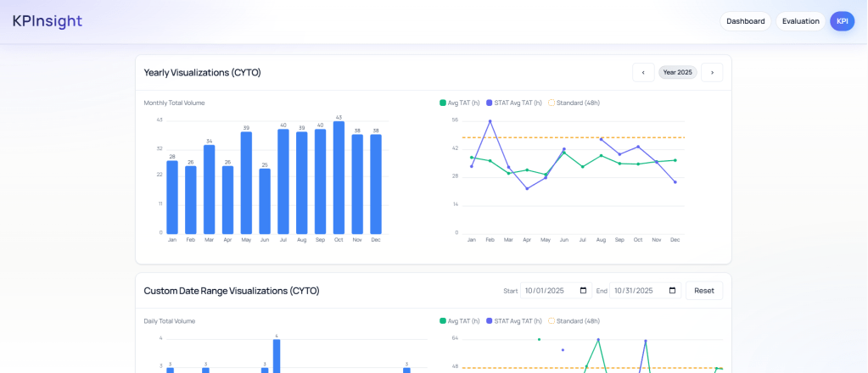This screenshot has height=373, width=868.
Task: Toggle Avg TAT (h) legend in yearly chart
Action: [460, 103]
